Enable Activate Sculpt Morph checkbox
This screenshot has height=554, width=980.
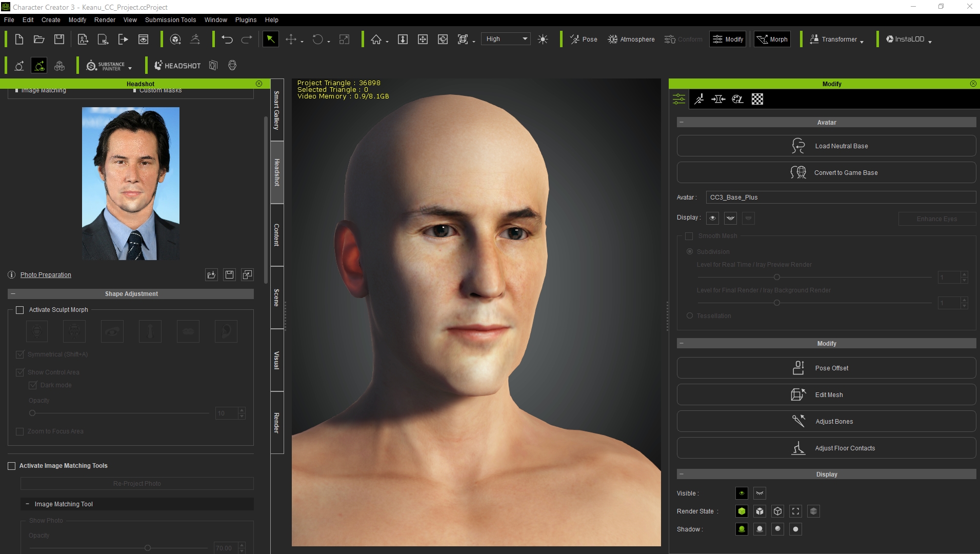pyautogui.click(x=20, y=310)
